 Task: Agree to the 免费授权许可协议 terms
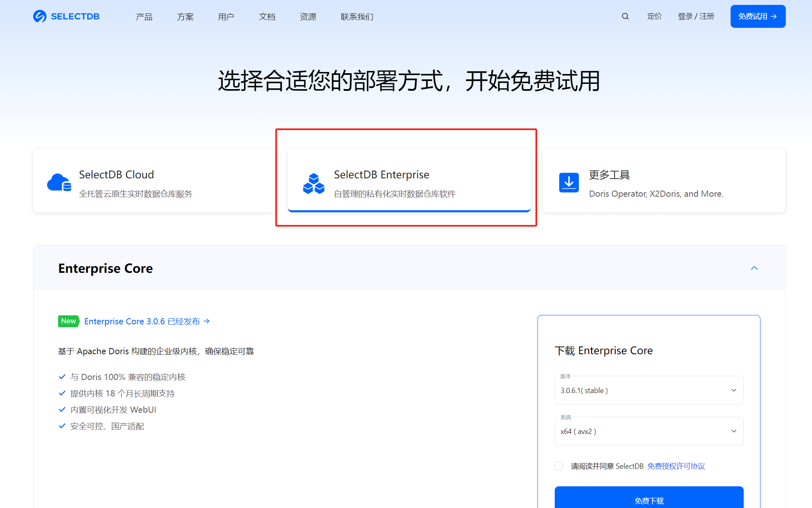click(x=676, y=466)
